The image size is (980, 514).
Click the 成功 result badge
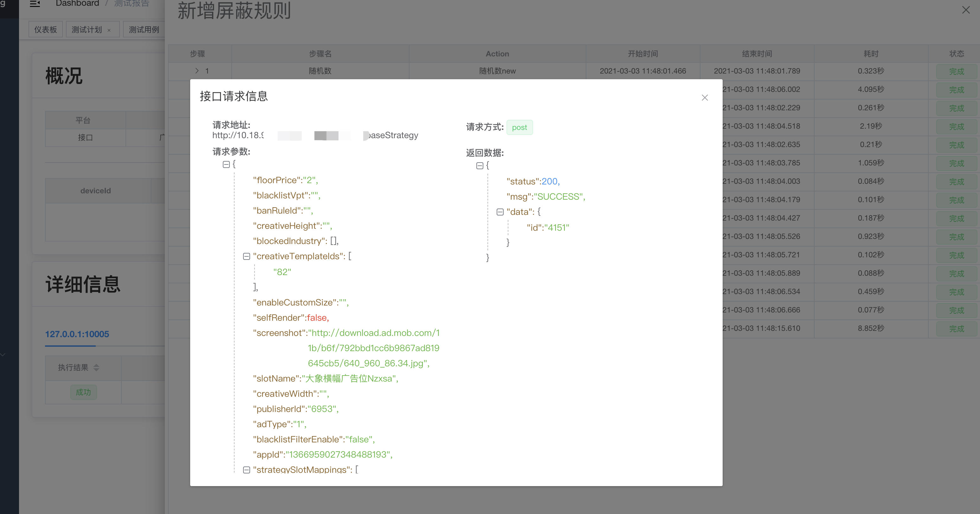click(x=83, y=392)
